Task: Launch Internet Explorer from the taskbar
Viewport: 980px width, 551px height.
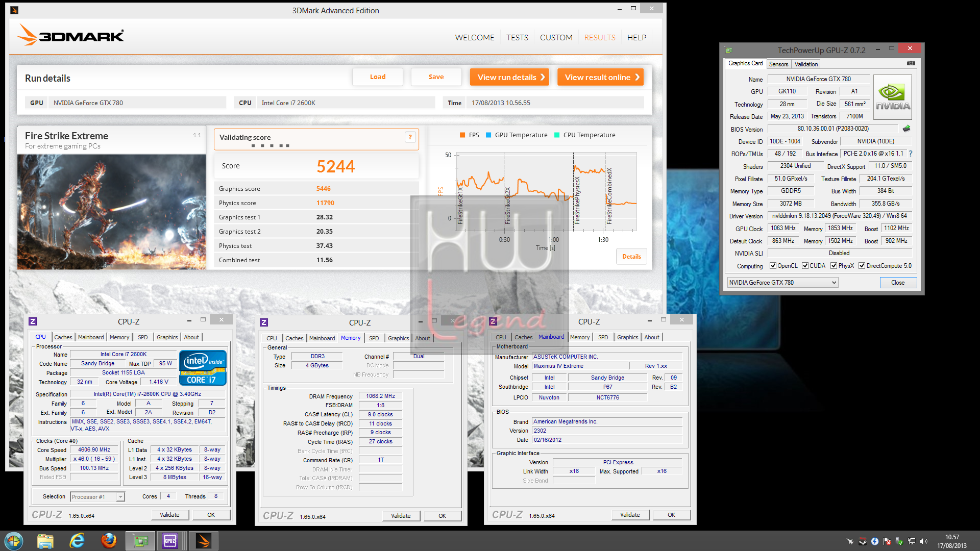Action: pyautogui.click(x=77, y=541)
